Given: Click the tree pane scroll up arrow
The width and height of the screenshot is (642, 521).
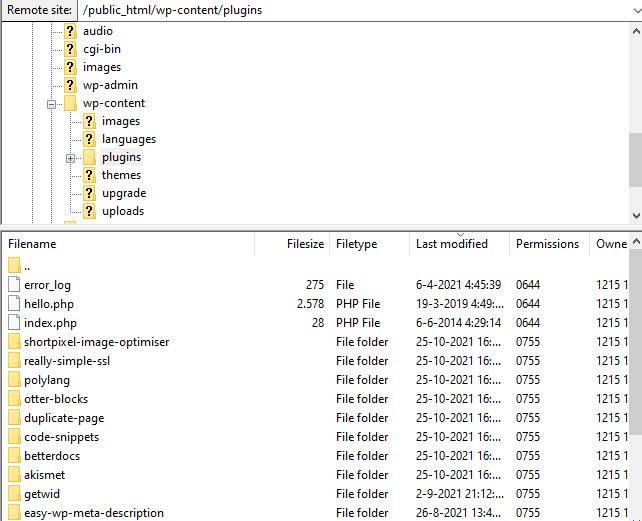Looking at the screenshot, I should pyautogui.click(x=636, y=31).
